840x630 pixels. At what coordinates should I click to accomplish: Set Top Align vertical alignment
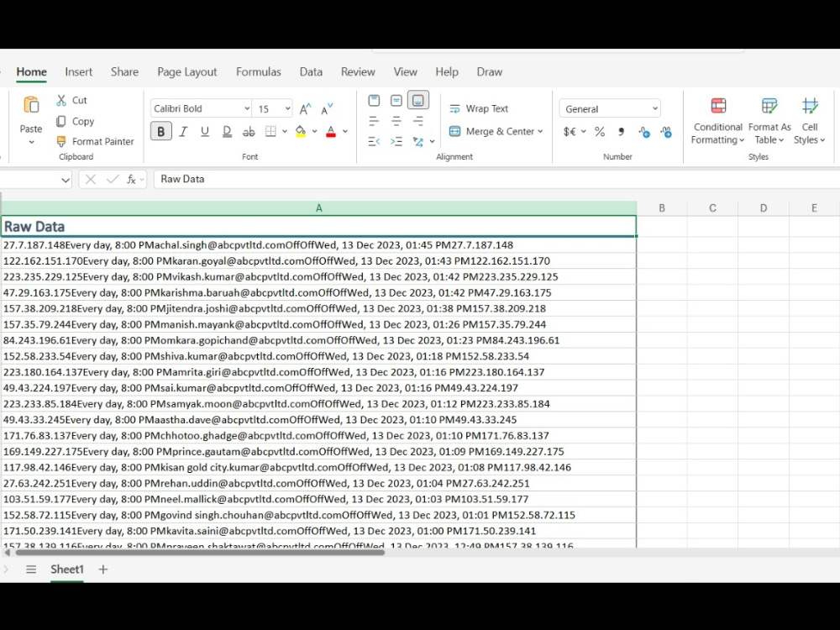[374, 101]
